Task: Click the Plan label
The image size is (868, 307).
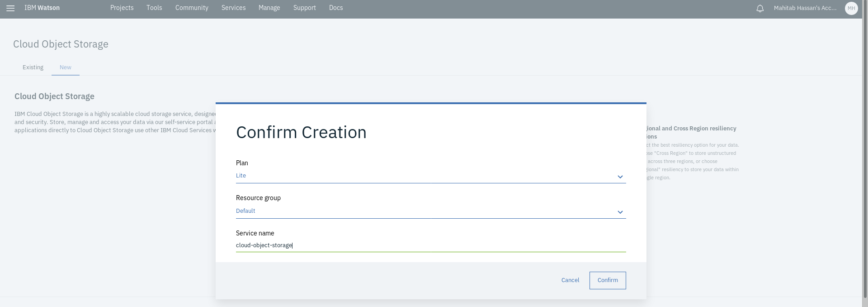Action: click(x=242, y=163)
